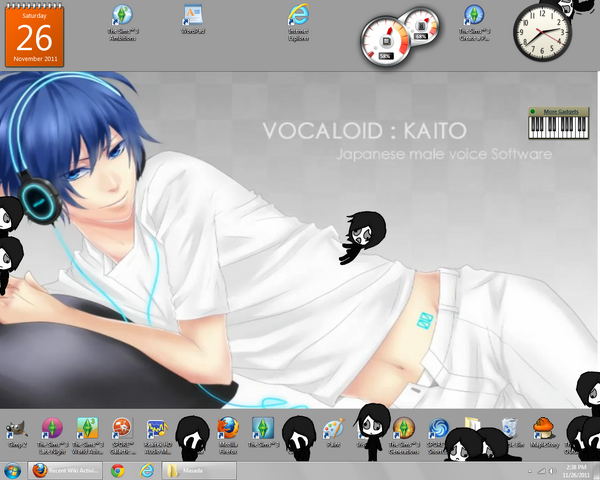
Task: Select the base game The Sims 3 shortcut
Action: [262, 433]
